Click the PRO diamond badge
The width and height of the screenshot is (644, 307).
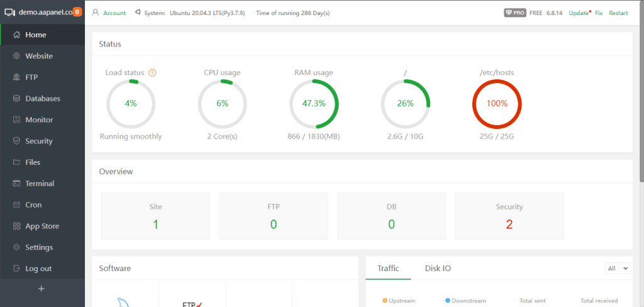pos(515,13)
